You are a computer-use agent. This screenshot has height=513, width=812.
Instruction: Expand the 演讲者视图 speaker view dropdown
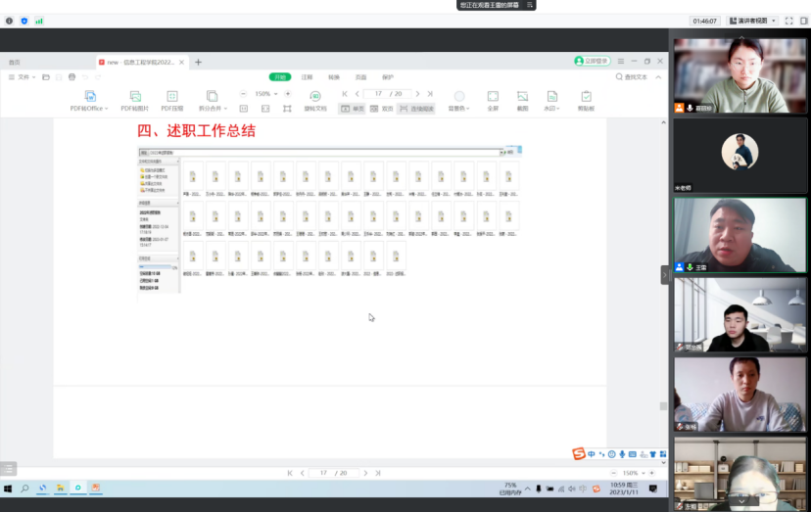[x=774, y=21]
